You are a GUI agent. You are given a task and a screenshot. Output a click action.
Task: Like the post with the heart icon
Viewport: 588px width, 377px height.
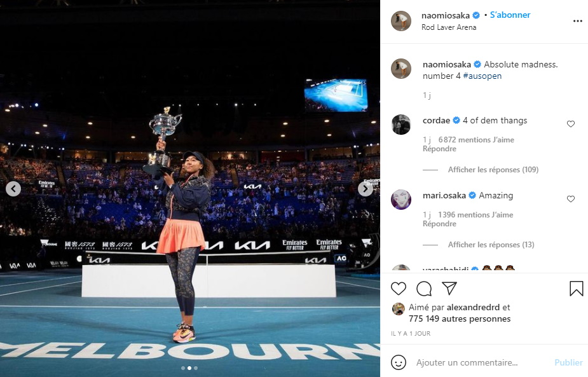click(398, 289)
